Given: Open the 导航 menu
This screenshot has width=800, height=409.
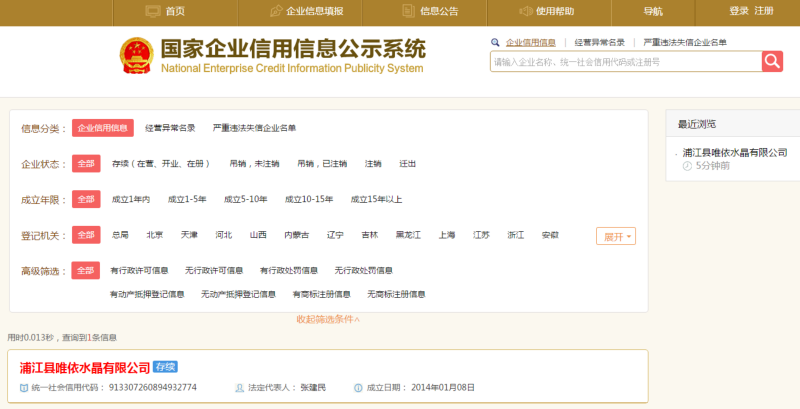Looking at the screenshot, I should click(x=653, y=13).
